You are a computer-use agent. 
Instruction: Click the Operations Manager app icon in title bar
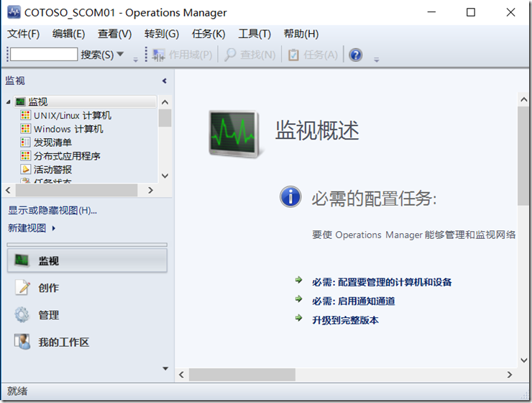[14, 12]
